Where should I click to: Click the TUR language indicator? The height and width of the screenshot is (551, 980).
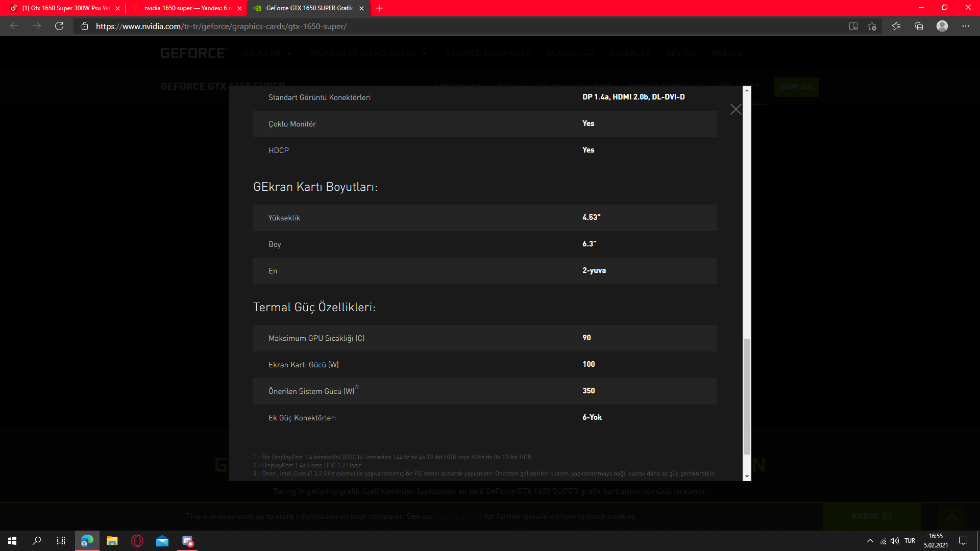(x=910, y=541)
